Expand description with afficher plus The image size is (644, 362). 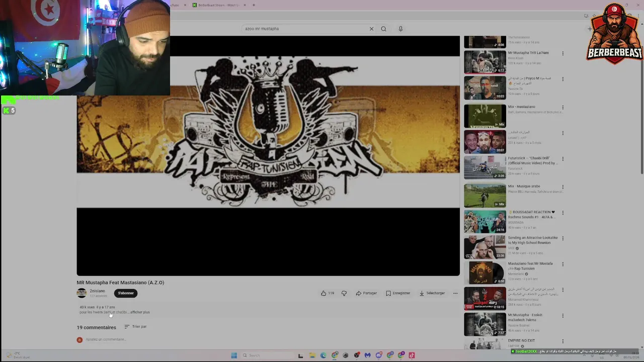coord(140,312)
